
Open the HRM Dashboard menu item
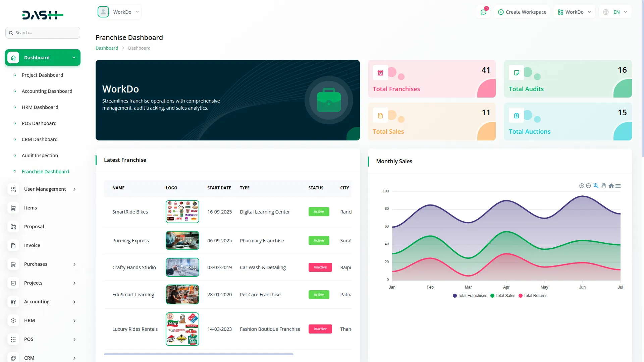point(40,107)
